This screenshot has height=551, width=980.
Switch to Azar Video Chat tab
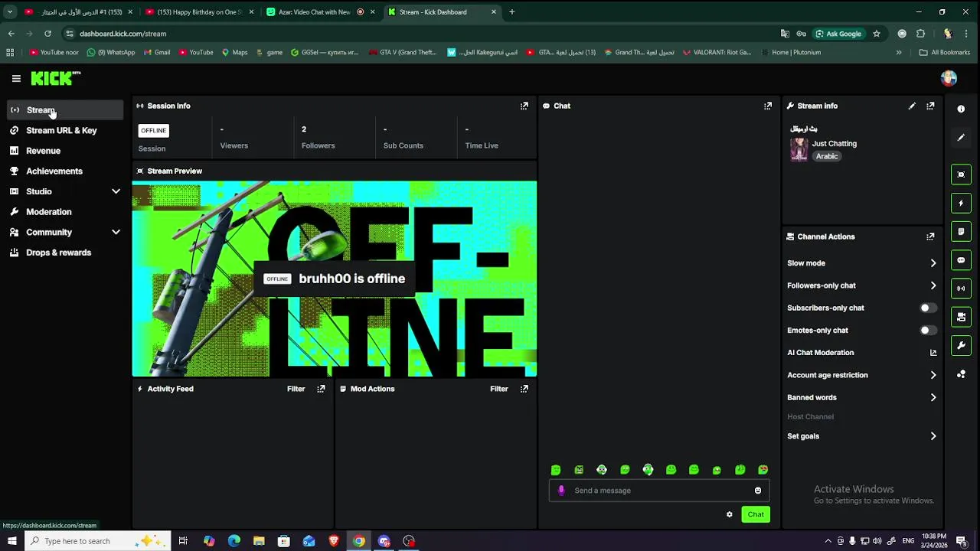319,12
